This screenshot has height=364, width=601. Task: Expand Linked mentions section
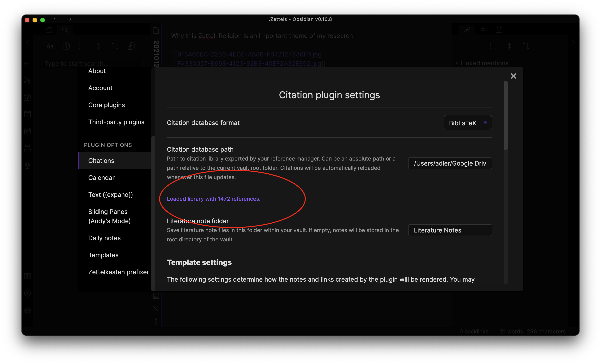click(482, 63)
